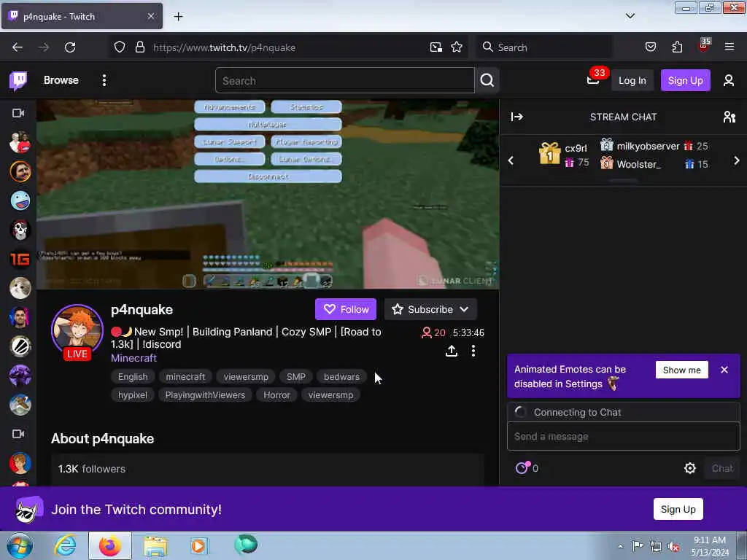This screenshot has width=747, height=560.
Task: Click the bedwars tag
Action: tap(341, 377)
